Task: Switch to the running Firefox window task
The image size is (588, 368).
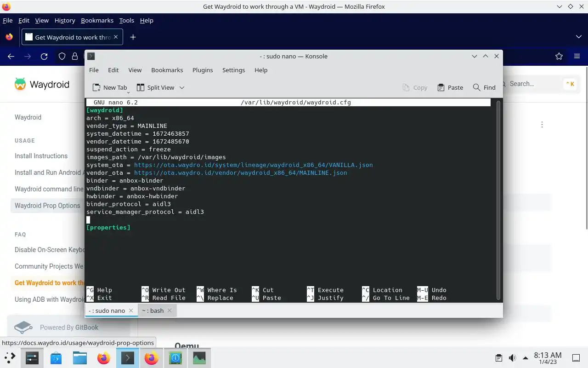Action: (152, 357)
